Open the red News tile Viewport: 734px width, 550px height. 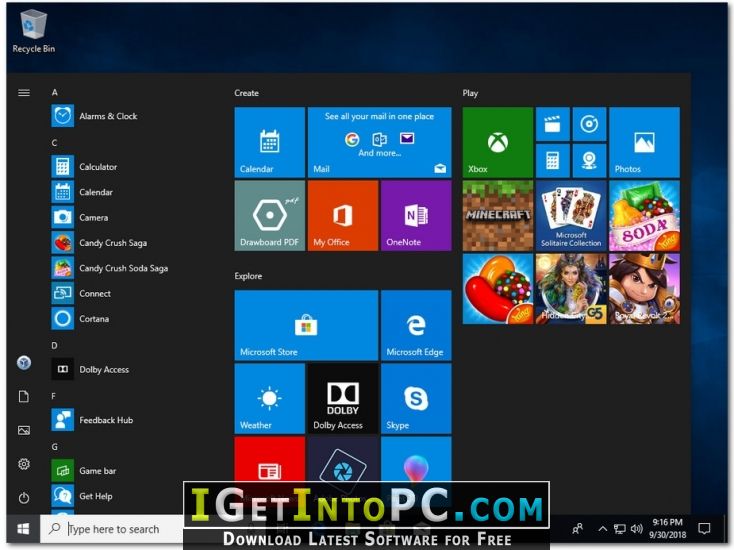270,460
